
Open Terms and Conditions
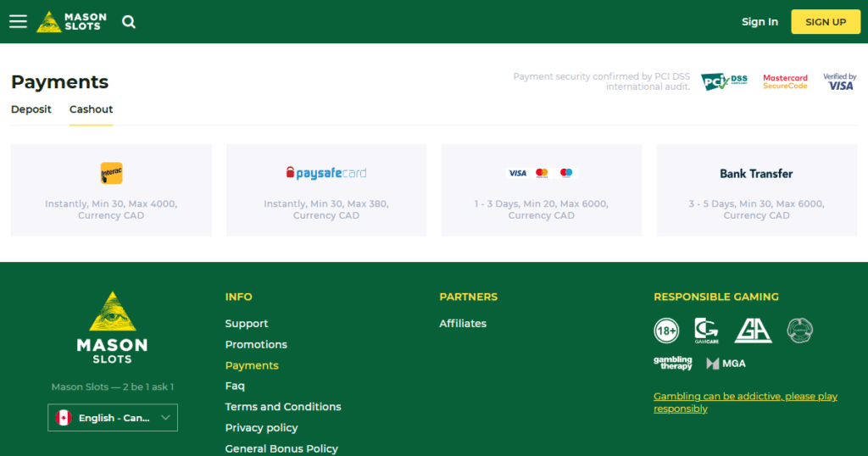[283, 407]
